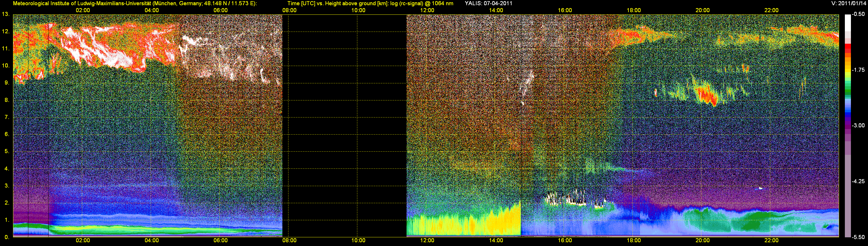This screenshot has width=868, height=246.
Task: Click the 18:00 label on the bottom time axis
Action: coord(634,240)
